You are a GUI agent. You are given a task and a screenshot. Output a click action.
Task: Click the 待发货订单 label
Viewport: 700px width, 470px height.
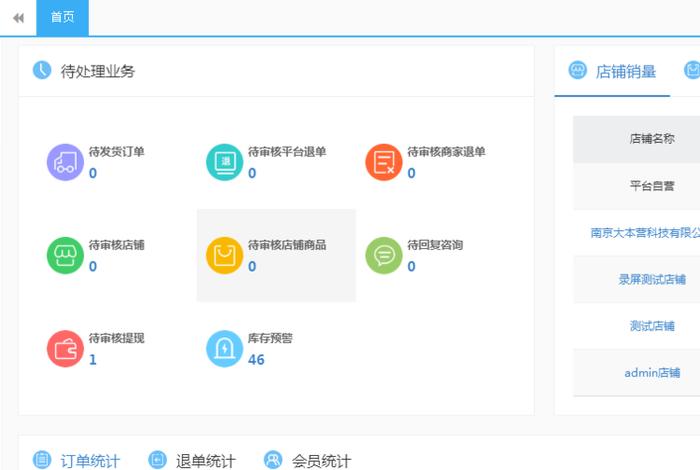(117, 152)
